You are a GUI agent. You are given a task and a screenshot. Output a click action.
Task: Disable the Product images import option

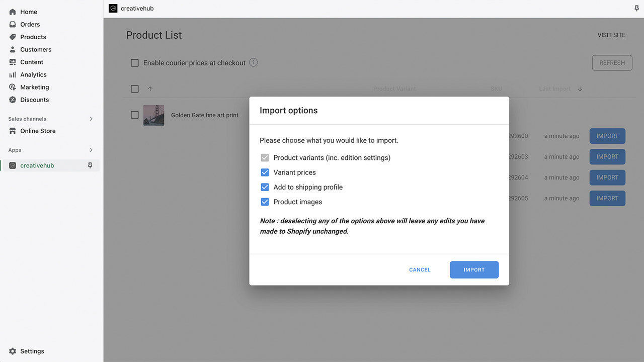point(265,202)
